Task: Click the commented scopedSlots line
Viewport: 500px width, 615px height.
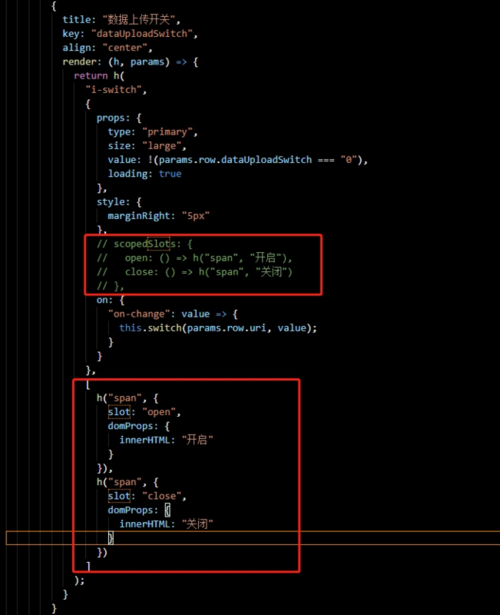Action: pos(145,244)
